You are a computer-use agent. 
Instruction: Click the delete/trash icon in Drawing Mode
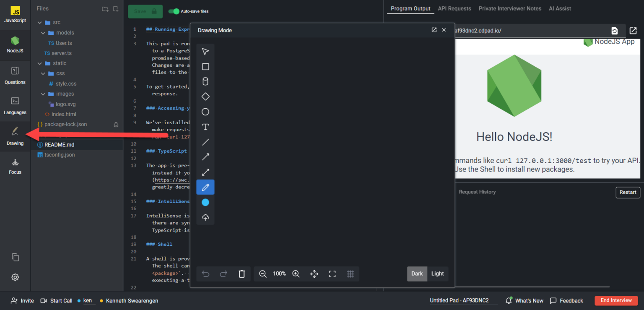click(241, 274)
